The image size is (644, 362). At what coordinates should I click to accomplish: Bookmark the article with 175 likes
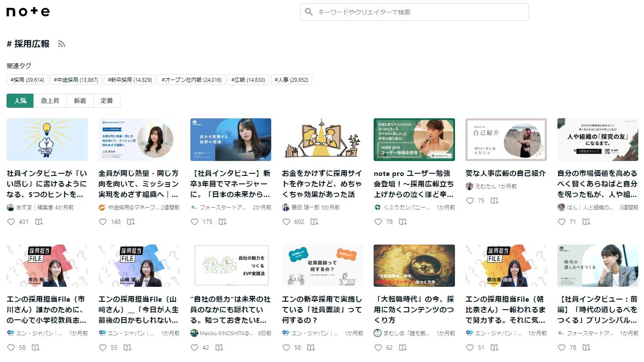click(223, 222)
